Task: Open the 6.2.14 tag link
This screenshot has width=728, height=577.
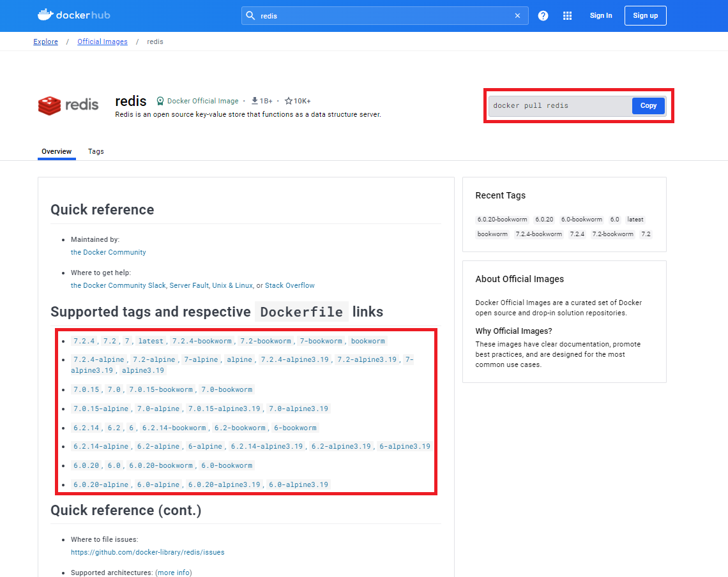Action: (x=86, y=428)
